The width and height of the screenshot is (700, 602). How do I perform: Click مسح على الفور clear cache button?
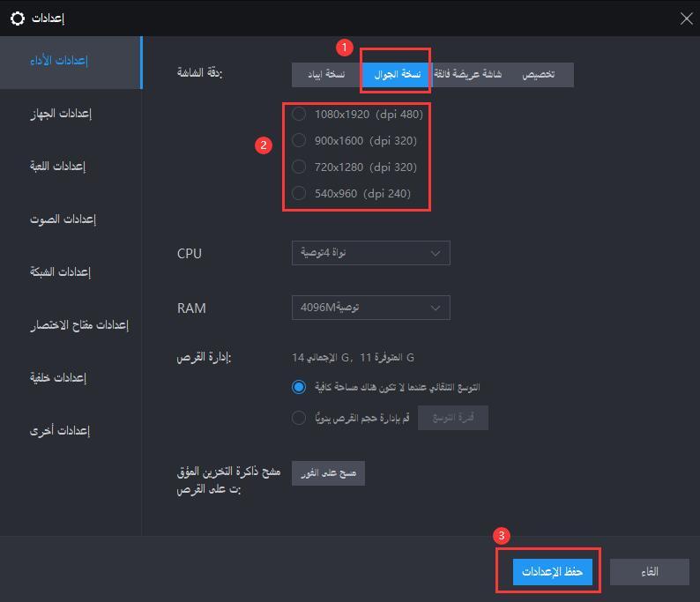click(x=328, y=473)
